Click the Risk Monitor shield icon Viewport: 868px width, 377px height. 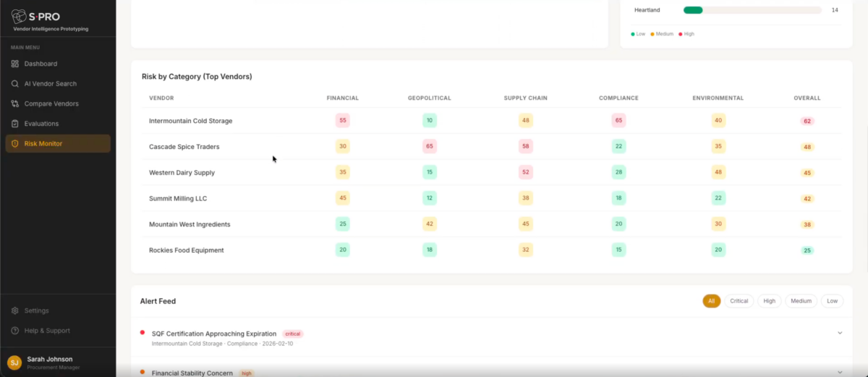pos(15,144)
